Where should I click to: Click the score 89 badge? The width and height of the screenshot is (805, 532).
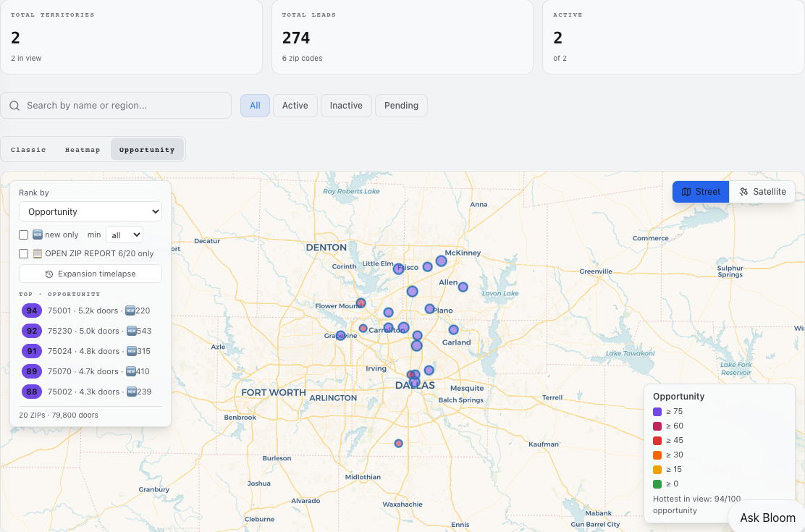(x=32, y=371)
